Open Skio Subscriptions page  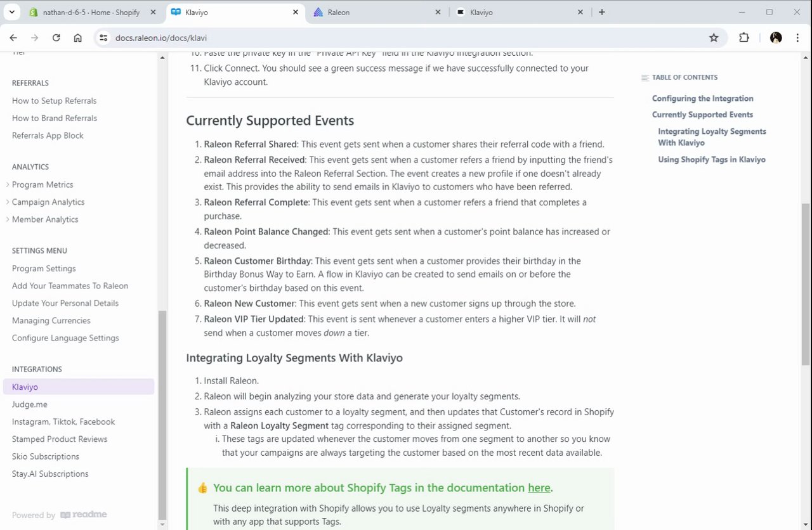pyautogui.click(x=46, y=456)
